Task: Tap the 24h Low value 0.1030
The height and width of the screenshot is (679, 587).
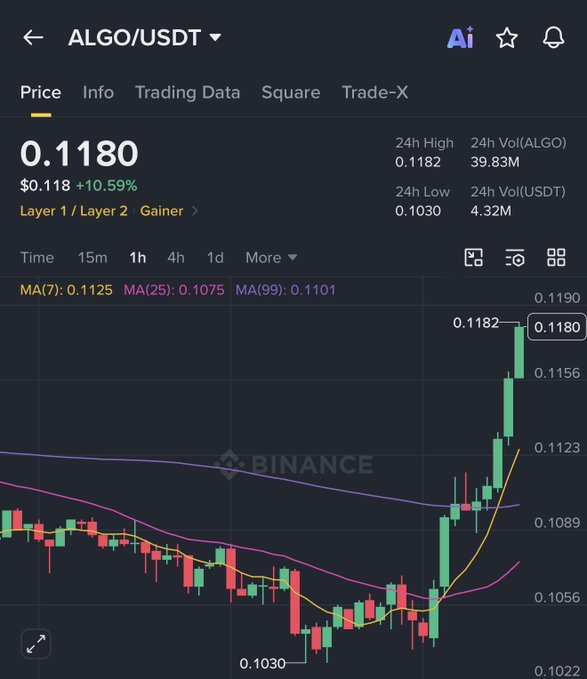Action: pos(418,211)
